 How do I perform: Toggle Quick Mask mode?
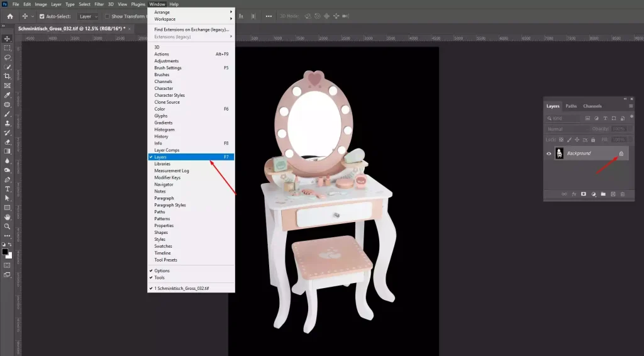point(7,265)
